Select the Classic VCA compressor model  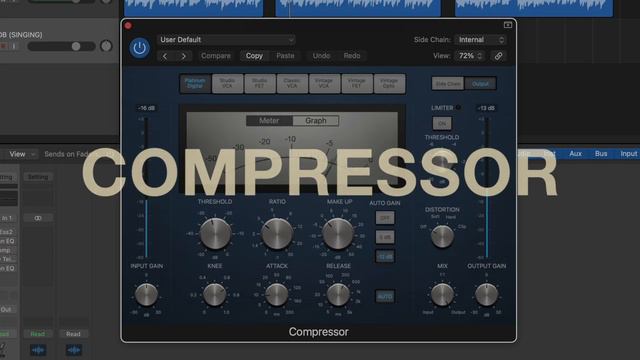[x=292, y=84]
